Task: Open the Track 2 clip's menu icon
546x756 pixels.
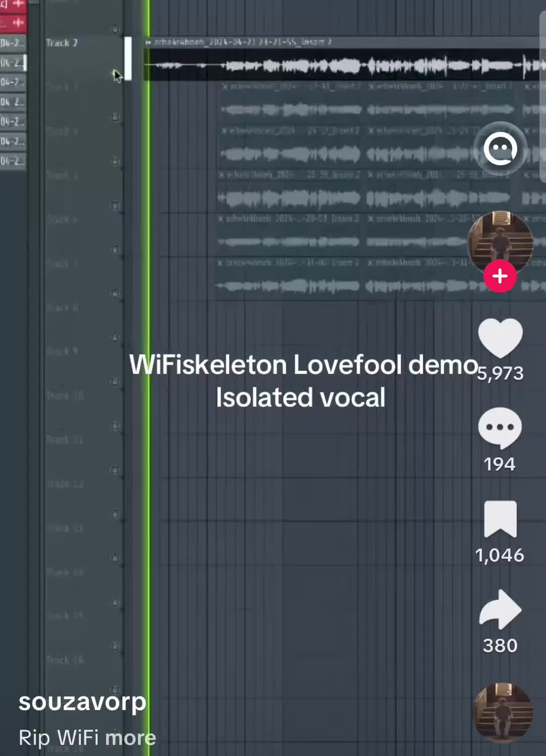Action: (x=148, y=42)
